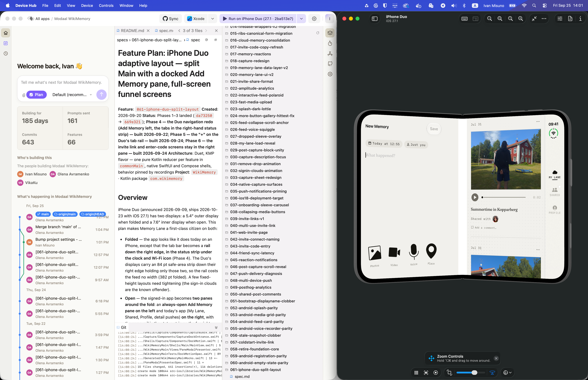The width and height of the screenshot is (588, 380).
Task: Open the history clock icon in sidebar
Action: pyautogui.click(x=6, y=54)
